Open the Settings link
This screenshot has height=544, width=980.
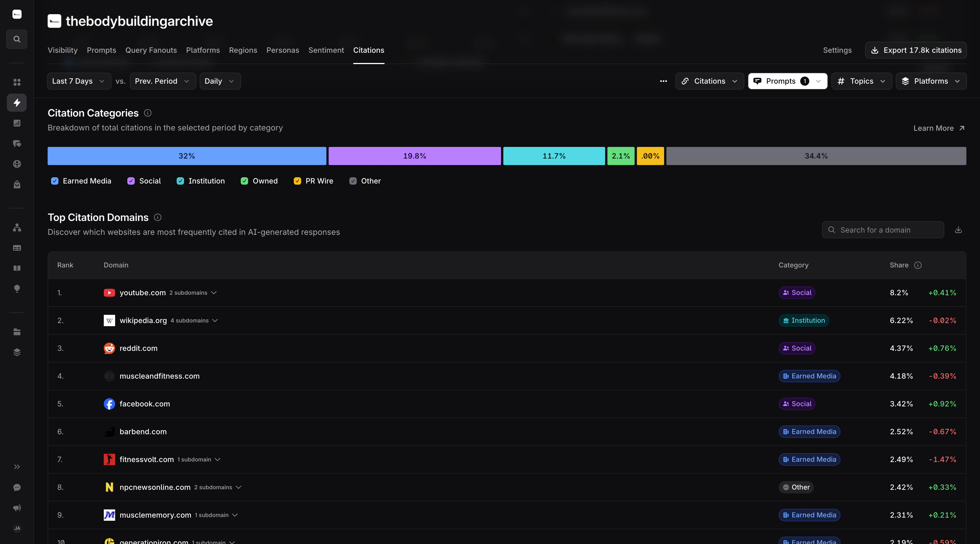(837, 50)
